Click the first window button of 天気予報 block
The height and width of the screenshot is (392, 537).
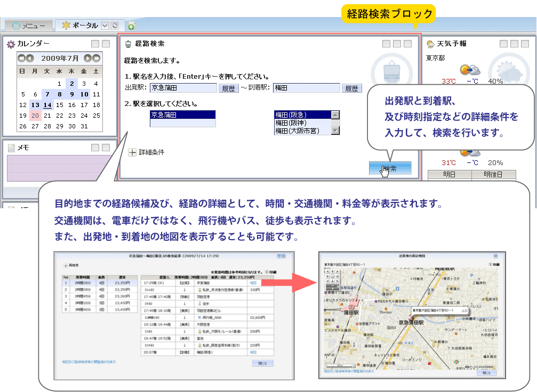coord(503,44)
